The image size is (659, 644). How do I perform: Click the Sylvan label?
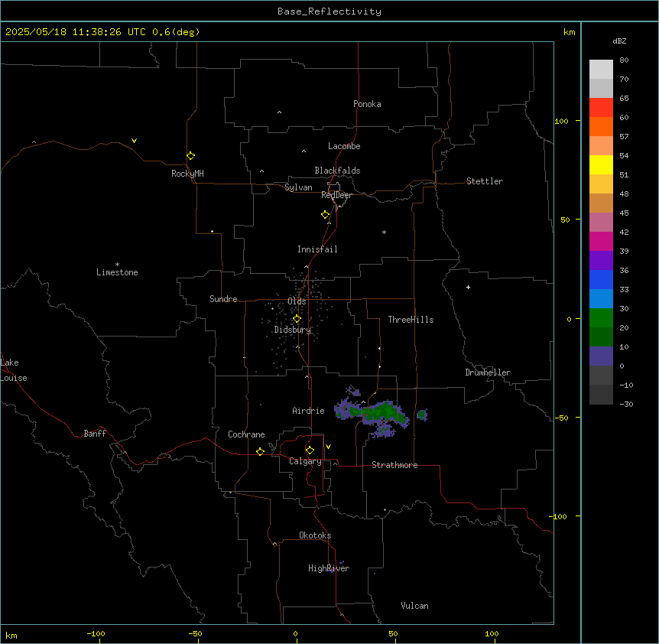click(x=298, y=187)
